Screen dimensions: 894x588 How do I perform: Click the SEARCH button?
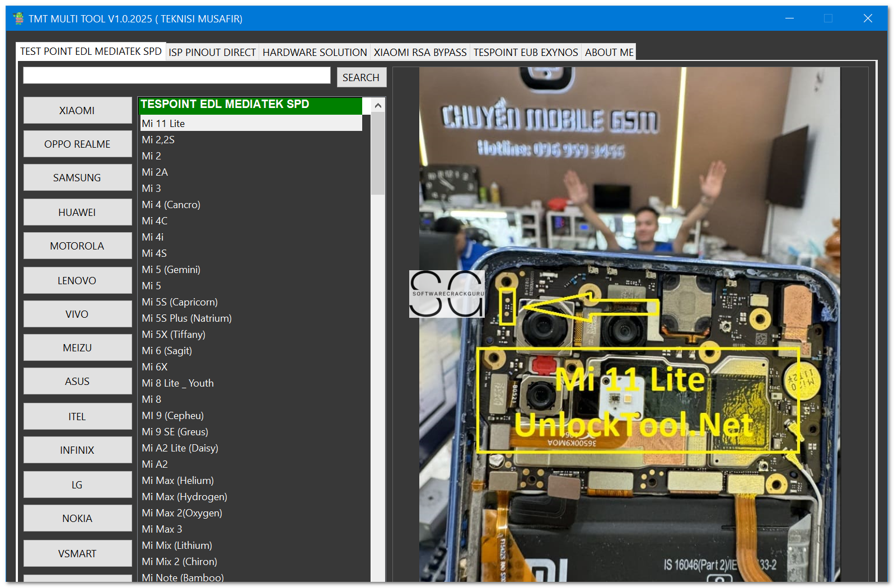click(x=361, y=77)
